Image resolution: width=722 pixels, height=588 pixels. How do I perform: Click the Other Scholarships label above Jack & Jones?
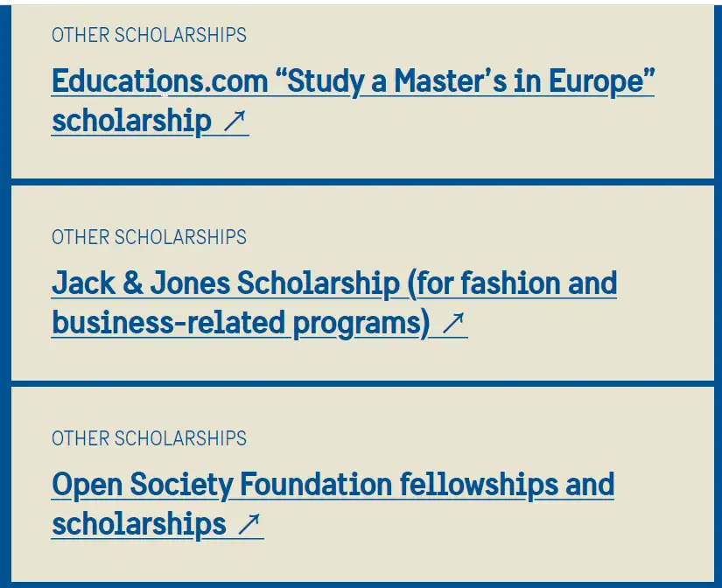point(149,237)
